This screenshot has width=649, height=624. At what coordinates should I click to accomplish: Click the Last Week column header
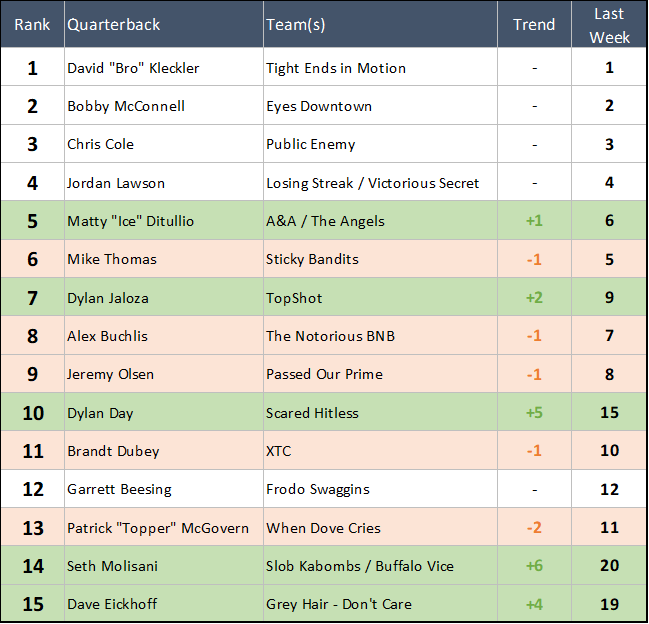[x=609, y=25]
